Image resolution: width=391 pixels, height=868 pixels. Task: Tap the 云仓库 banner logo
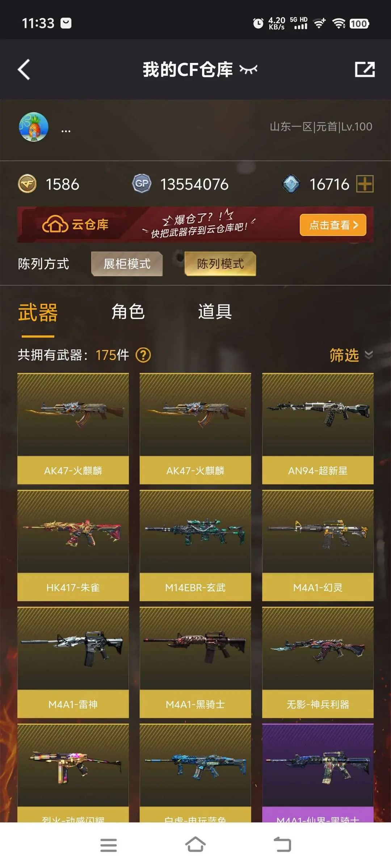point(75,225)
